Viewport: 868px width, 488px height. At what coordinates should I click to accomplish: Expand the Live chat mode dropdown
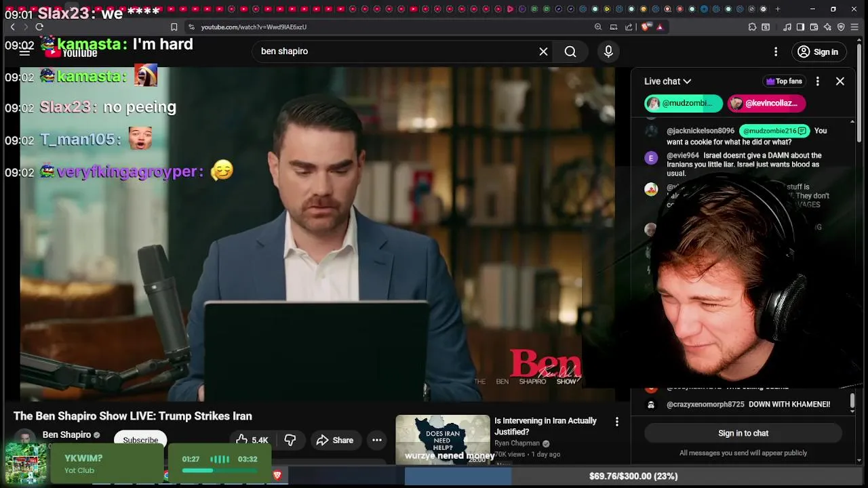pyautogui.click(x=668, y=81)
